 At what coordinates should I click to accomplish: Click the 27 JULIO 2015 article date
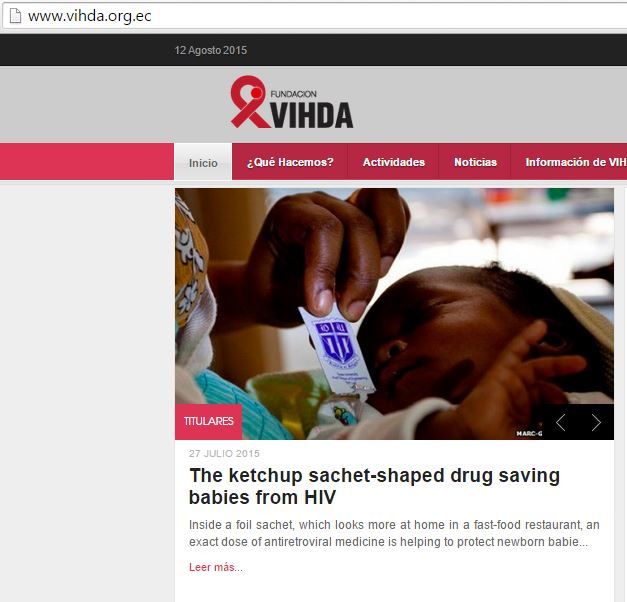[x=224, y=454]
